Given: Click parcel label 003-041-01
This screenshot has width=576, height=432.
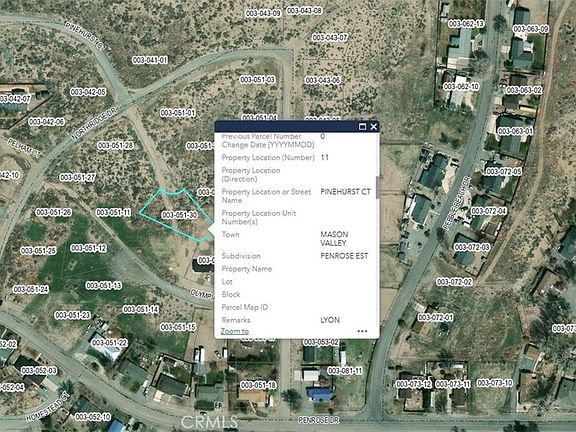Looking at the screenshot, I should 150,60.
